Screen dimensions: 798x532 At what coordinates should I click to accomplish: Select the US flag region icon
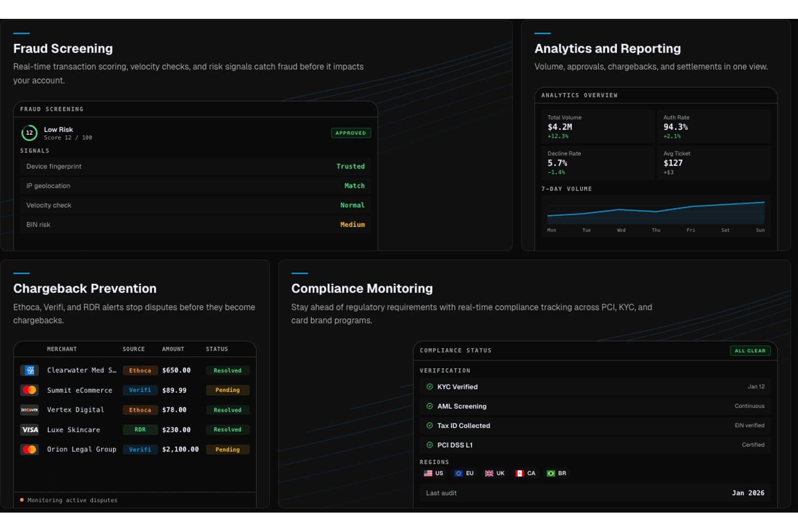pos(428,473)
